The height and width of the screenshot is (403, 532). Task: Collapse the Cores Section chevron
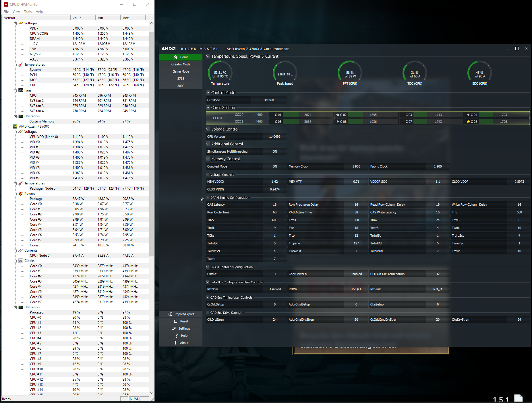208,108
